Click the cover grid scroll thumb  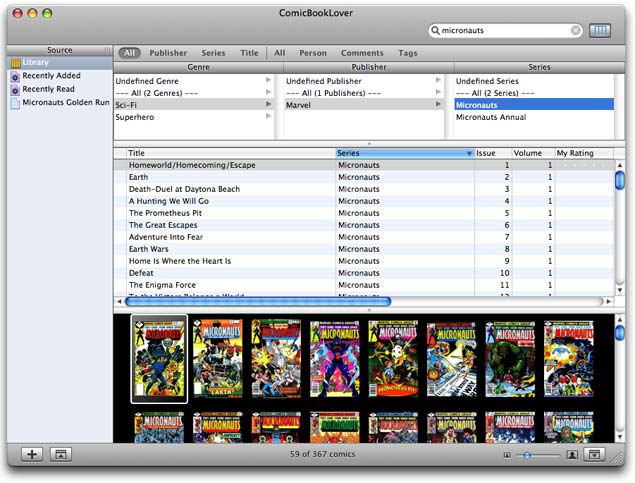619,333
